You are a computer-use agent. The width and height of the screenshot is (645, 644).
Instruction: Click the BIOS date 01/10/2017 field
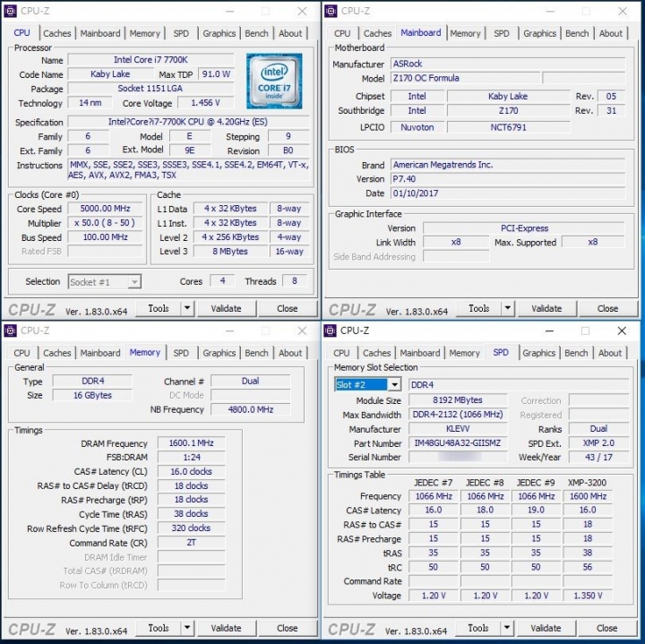[x=508, y=193]
